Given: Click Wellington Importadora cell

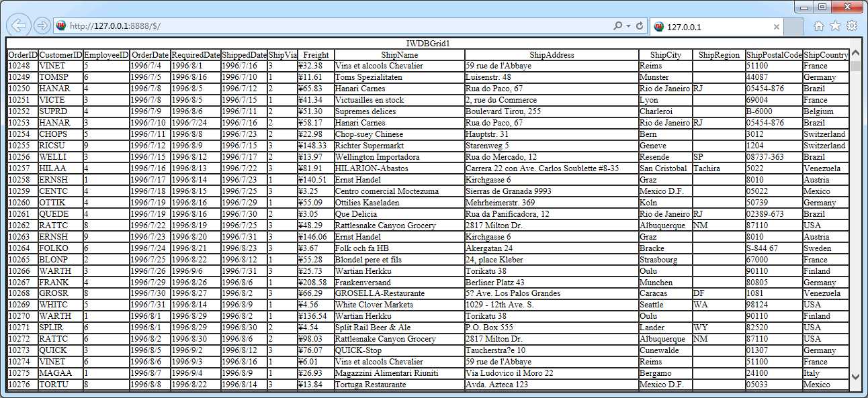Looking at the screenshot, I should [x=399, y=157].
